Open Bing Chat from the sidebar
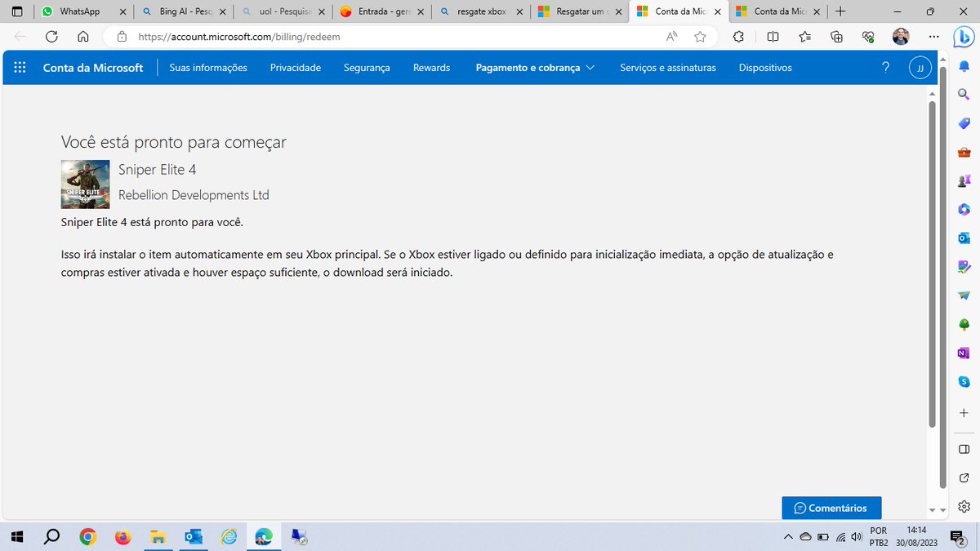This screenshot has width=980, height=551. [x=964, y=38]
